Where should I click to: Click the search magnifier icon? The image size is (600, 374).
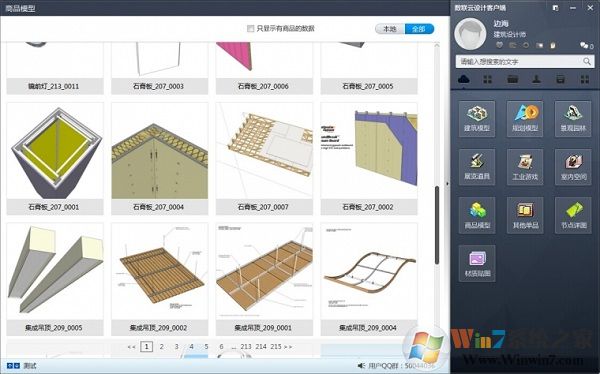587,61
